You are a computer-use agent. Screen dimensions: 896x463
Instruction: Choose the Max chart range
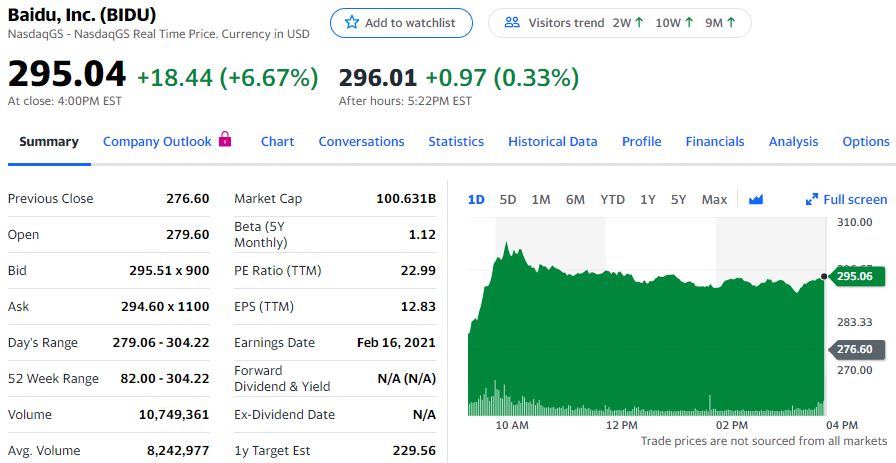[x=714, y=199]
